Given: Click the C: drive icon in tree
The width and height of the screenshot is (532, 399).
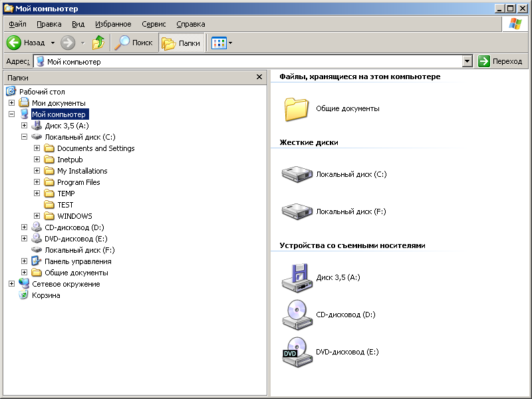Looking at the screenshot, I should pyautogui.click(x=37, y=137).
